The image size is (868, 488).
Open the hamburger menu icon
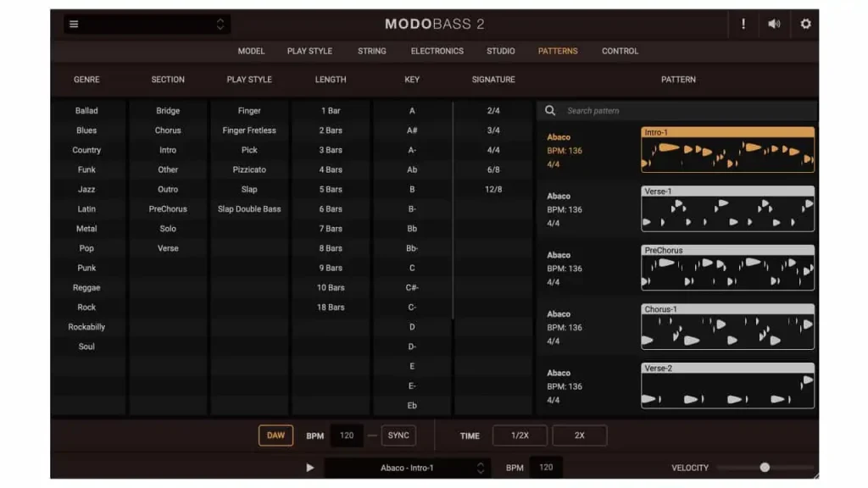[x=74, y=25]
